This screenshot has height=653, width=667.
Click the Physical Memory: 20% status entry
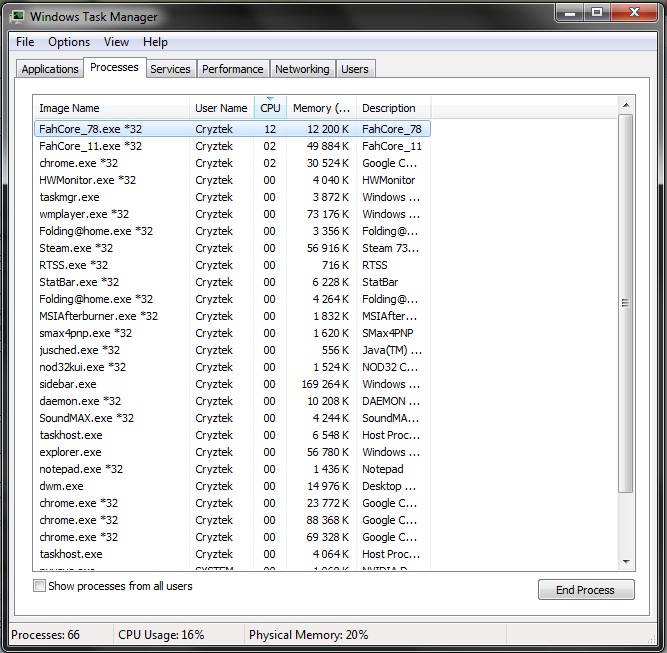[x=308, y=635]
